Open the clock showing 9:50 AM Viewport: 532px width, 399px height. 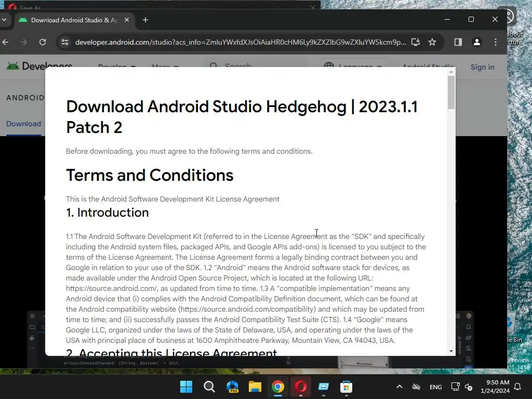495,387
